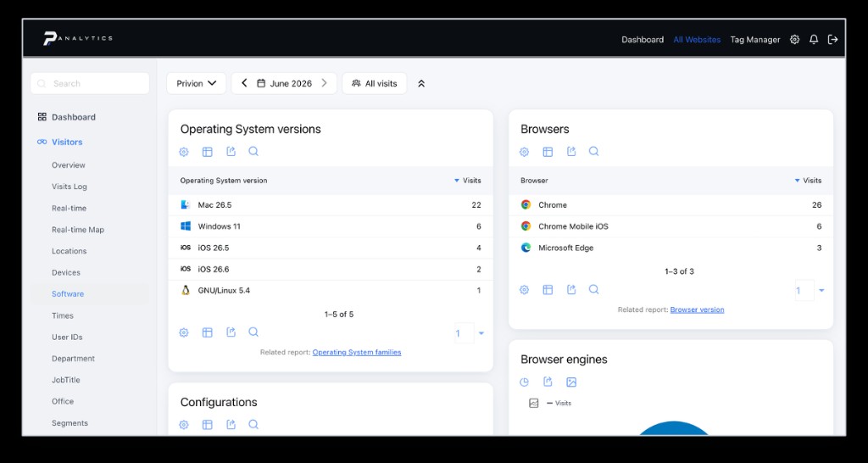Open top gear icon of Operating System versions
Screen dimensions: 868x463
pos(184,152)
